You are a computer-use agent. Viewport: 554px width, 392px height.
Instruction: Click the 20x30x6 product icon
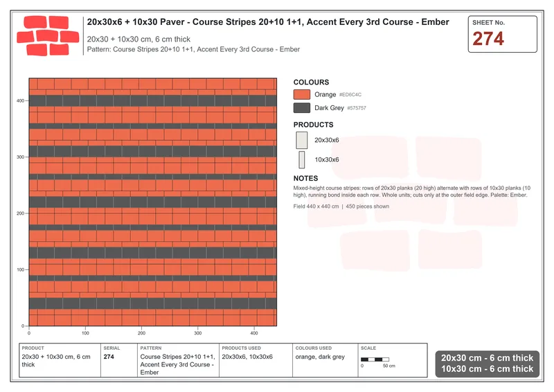[302, 140]
